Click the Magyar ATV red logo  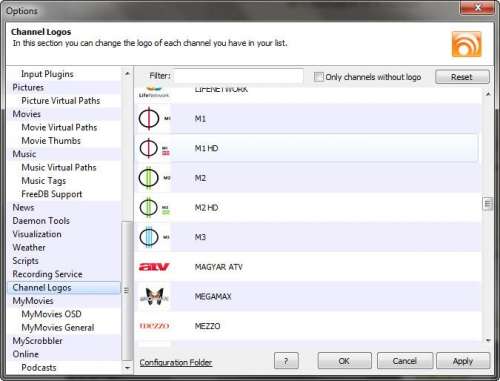click(154, 267)
